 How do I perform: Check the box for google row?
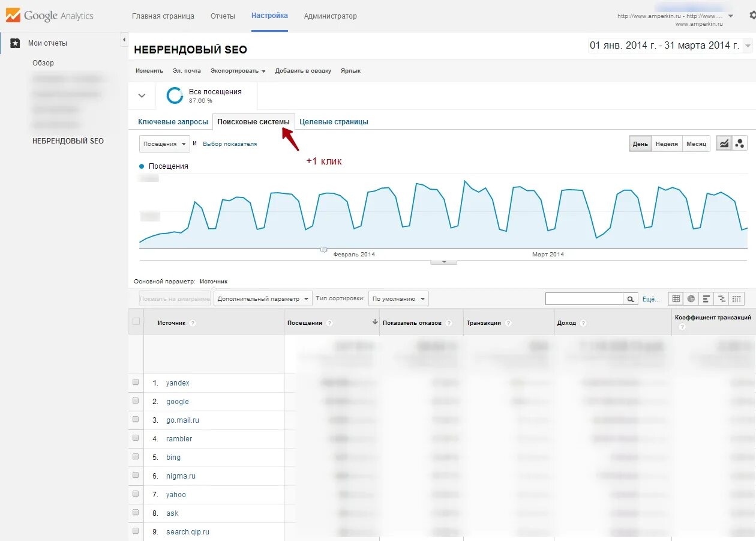pyautogui.click(x=136, y=400)
